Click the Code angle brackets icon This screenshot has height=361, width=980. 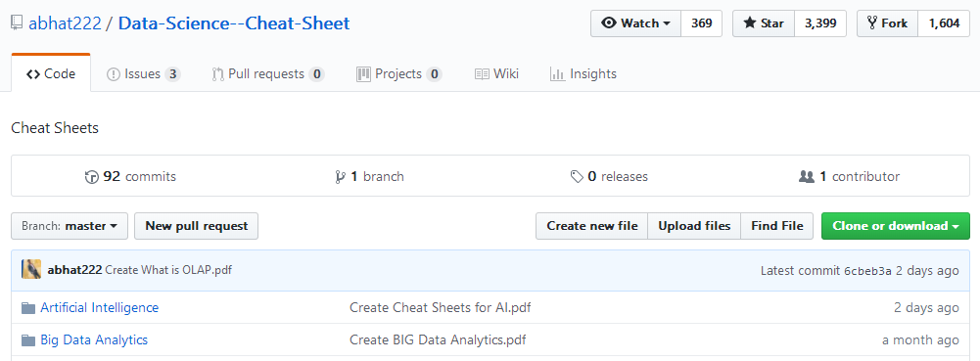click(x=33, y=74)
